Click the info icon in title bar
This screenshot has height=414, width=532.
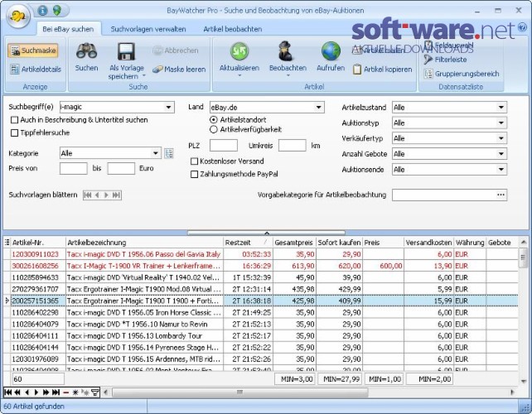point(43,11)
